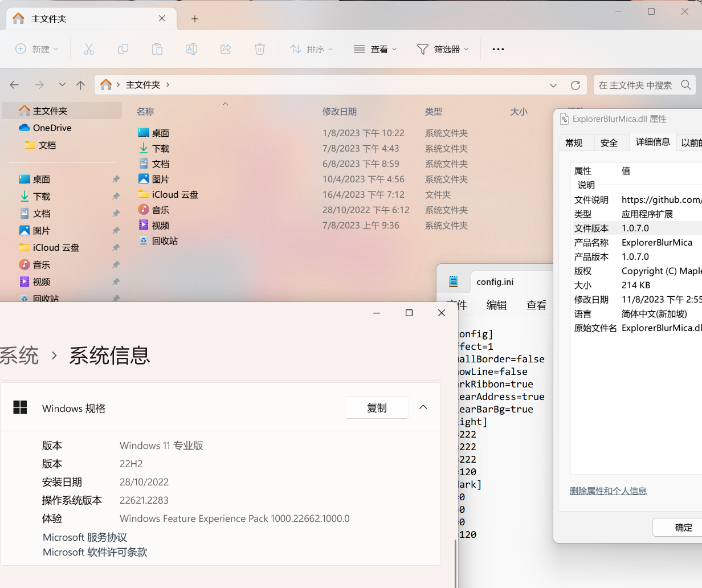Collapse the Windows 规格 section

tap(423, 407)
